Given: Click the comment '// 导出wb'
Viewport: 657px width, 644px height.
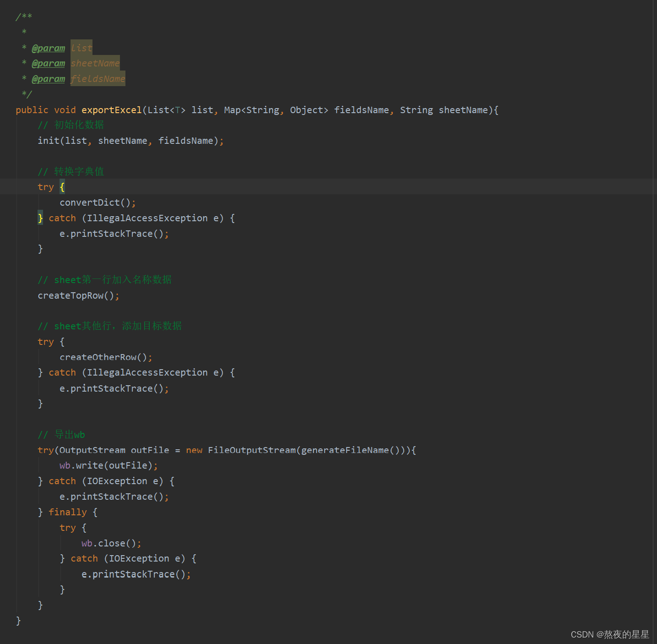Looking at the screenshot, I should [x=61, y=435].
